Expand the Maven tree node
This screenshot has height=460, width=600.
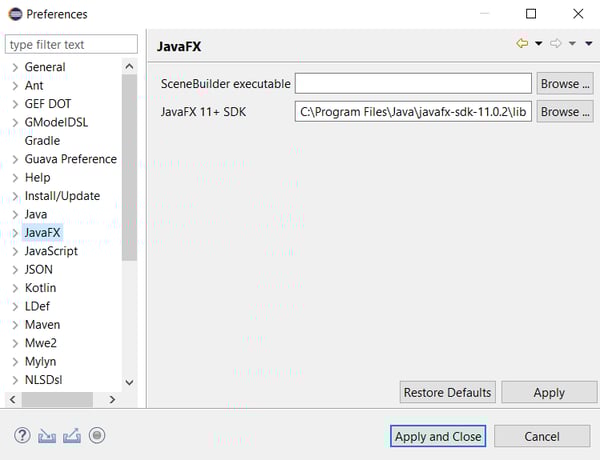[x=14, y=325]
